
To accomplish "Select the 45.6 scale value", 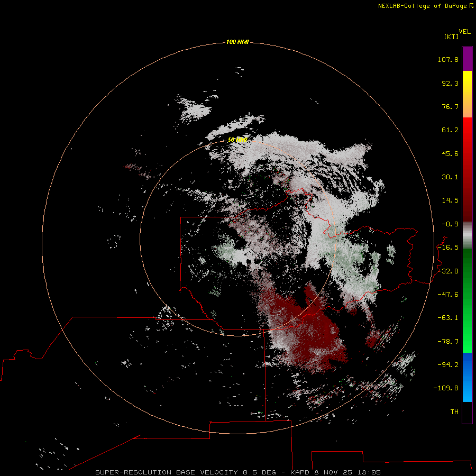I will tap(450, 153).
